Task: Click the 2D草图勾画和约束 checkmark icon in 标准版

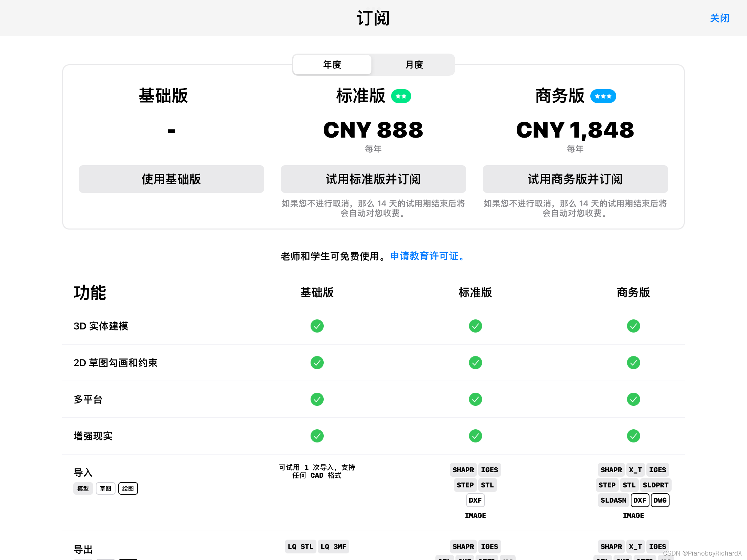Action: pyautogui.click(x=475, y=362)
